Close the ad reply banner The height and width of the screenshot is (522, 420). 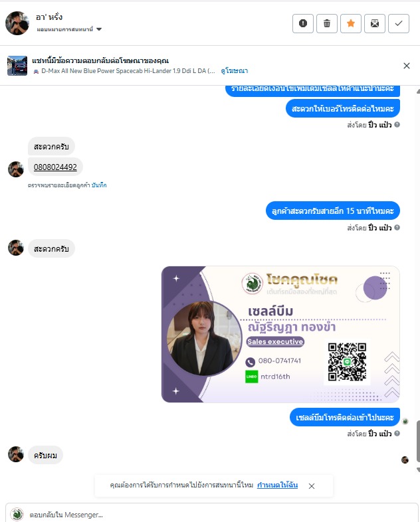click(x=406, y=66)
